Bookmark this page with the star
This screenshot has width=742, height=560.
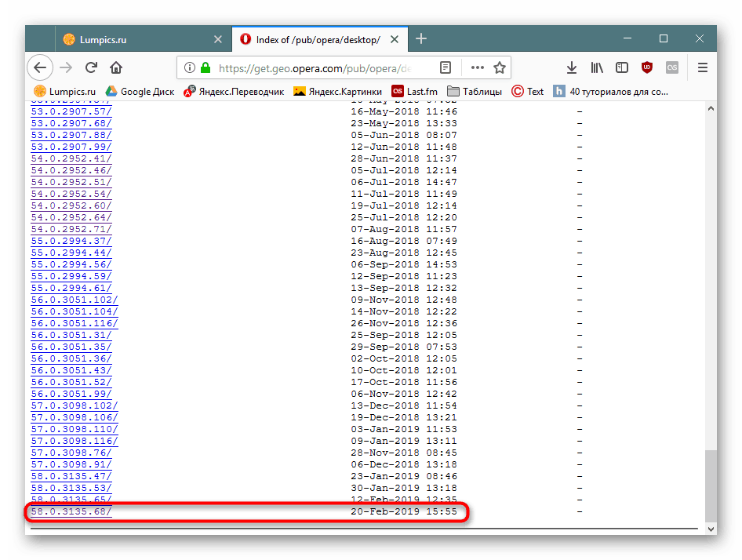tap(499, 67)
